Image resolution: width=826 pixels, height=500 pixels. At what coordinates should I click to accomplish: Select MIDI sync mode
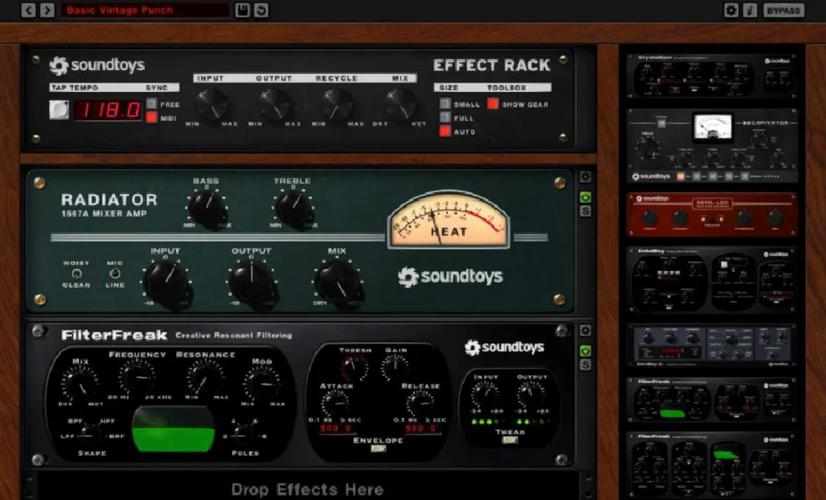(152, 117)
